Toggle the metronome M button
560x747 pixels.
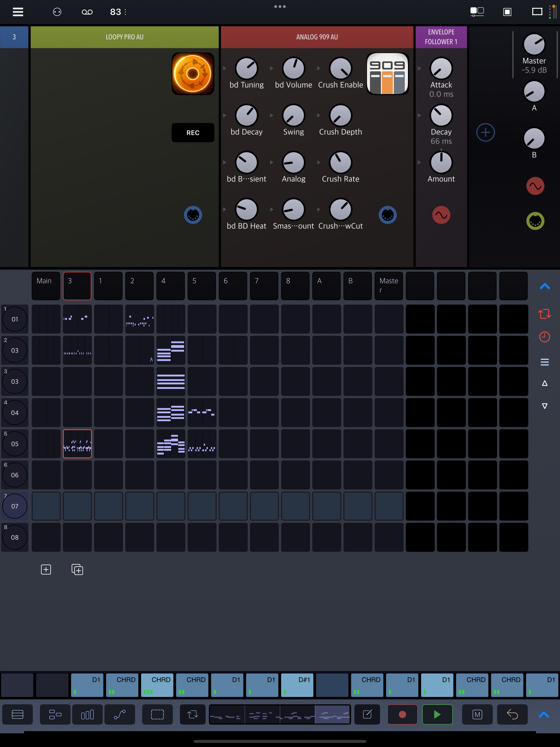pyautogui.click(x=477, y=714)
